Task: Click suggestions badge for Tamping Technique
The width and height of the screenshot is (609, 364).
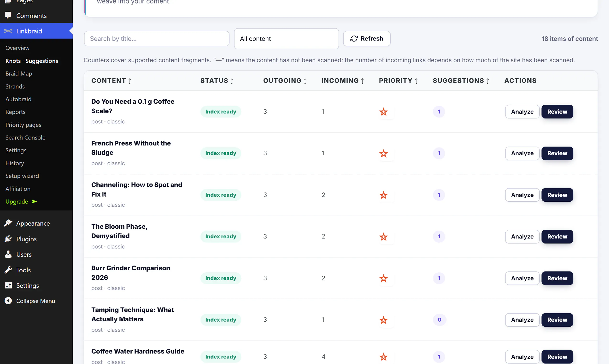Action: click(x=439, y=320)
